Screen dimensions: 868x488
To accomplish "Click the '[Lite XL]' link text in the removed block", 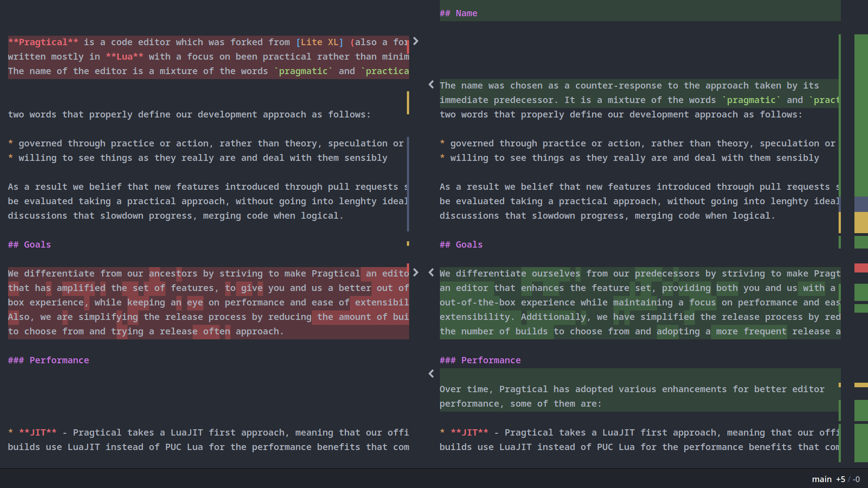I will pos(320,42).
